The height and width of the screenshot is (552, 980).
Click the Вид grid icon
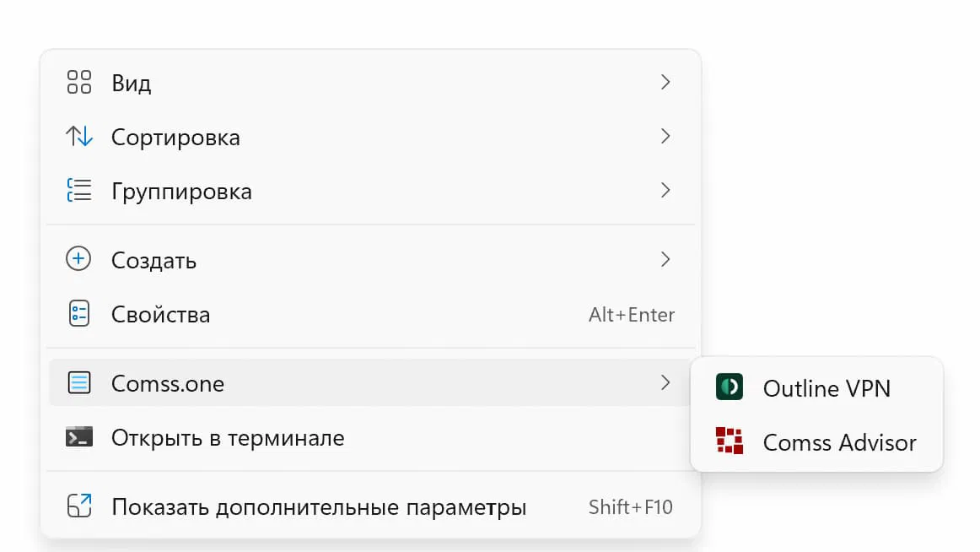pos(78,83)
